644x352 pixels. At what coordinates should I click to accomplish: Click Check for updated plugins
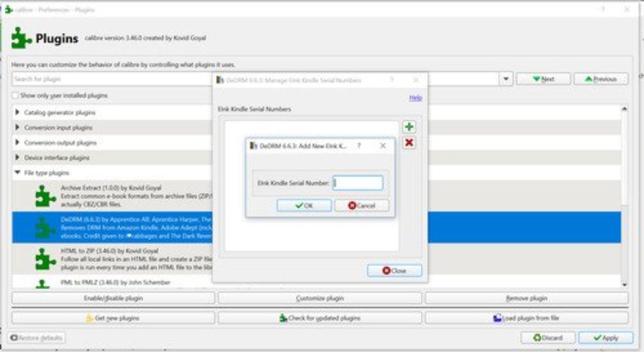tap(320, 318)
